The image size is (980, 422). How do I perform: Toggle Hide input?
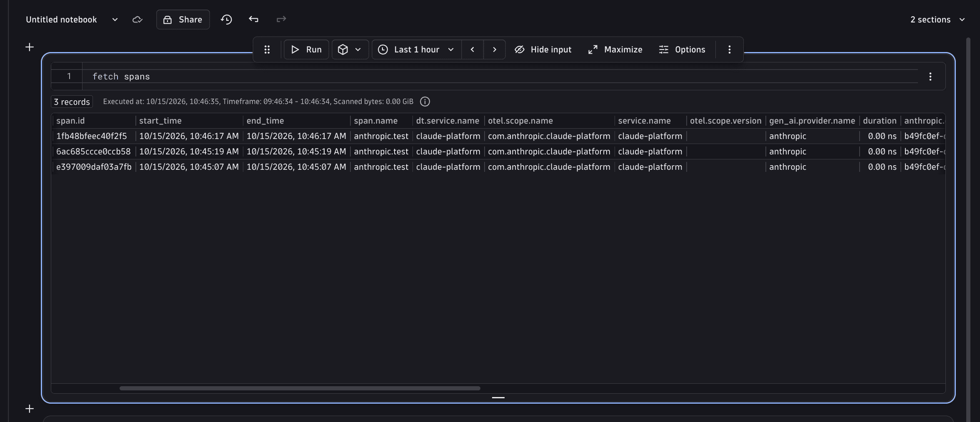543,50
